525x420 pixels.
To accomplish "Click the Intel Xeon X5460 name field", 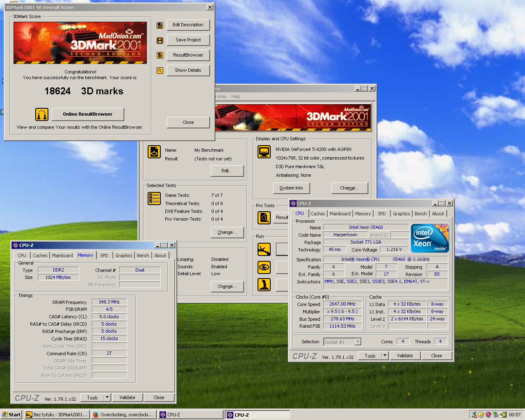I will coord(366,227).
